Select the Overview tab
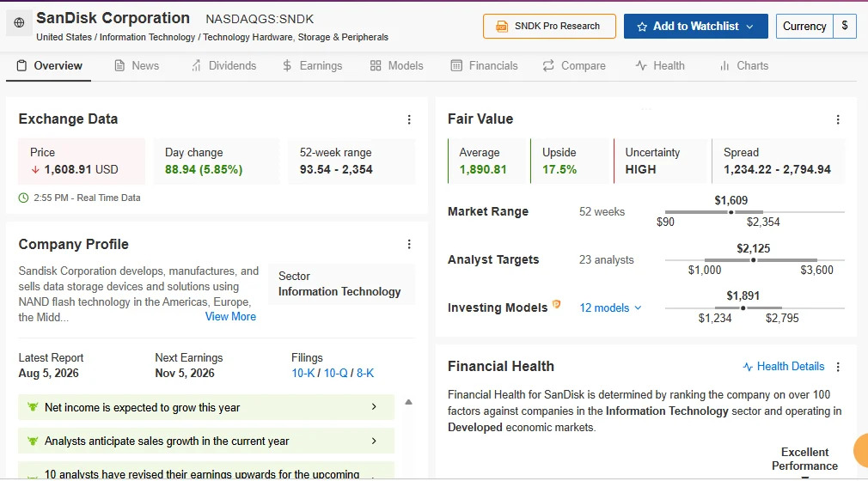868x481 pixels. click(x=49, y=66)
